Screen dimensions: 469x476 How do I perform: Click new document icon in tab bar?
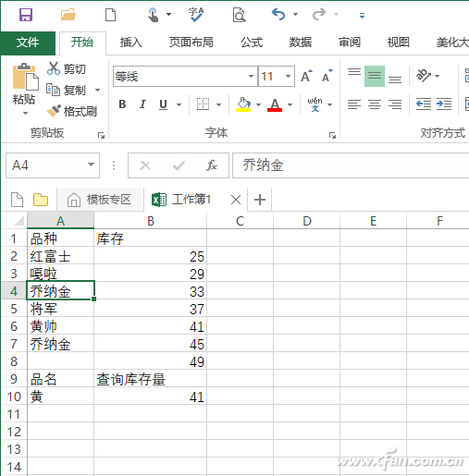17,200
